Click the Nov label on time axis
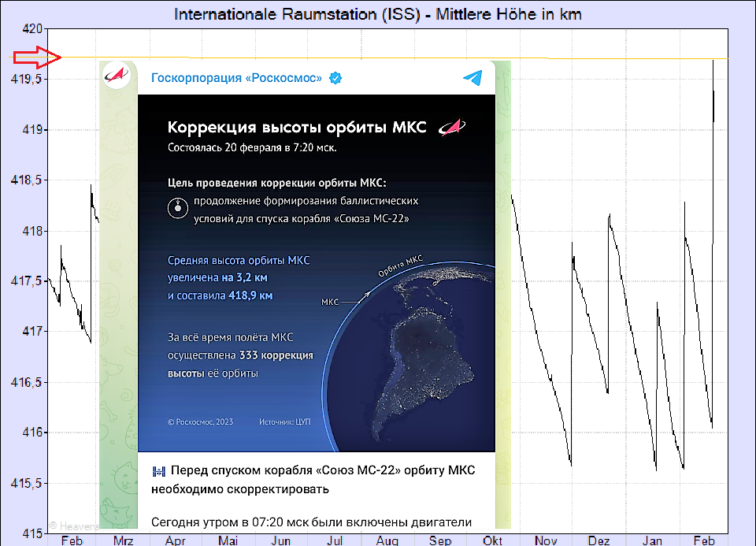 545,540
